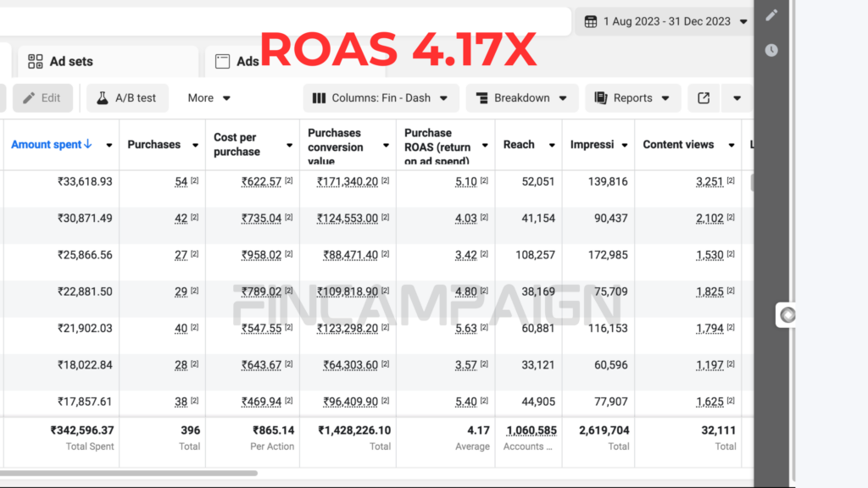868x488 pixels.
Task: Click the ₹171,340.20 purchases conversion value link
Action: [348, 182]
